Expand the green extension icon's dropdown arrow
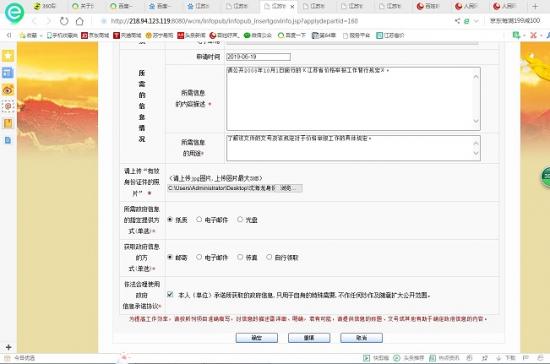 tap(524, 35)
